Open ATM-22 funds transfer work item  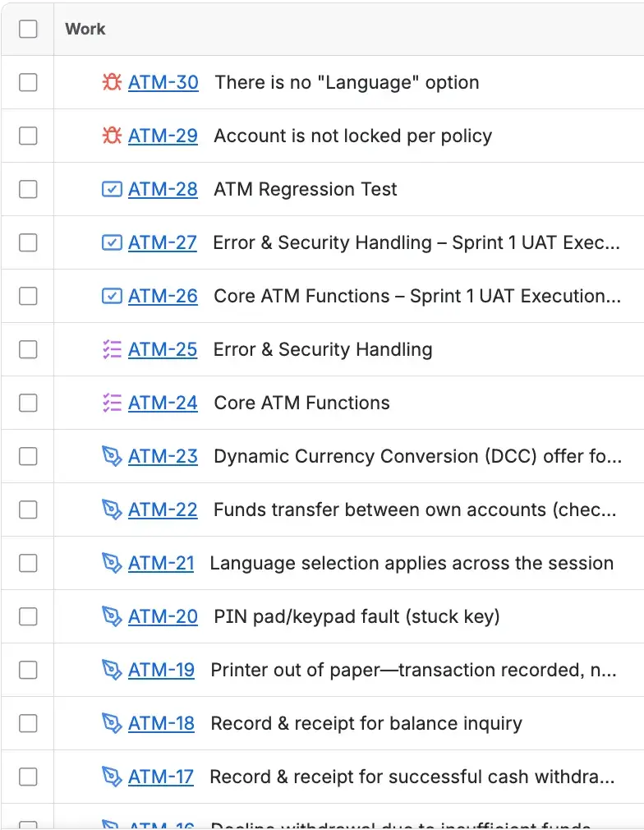(161, 510)
